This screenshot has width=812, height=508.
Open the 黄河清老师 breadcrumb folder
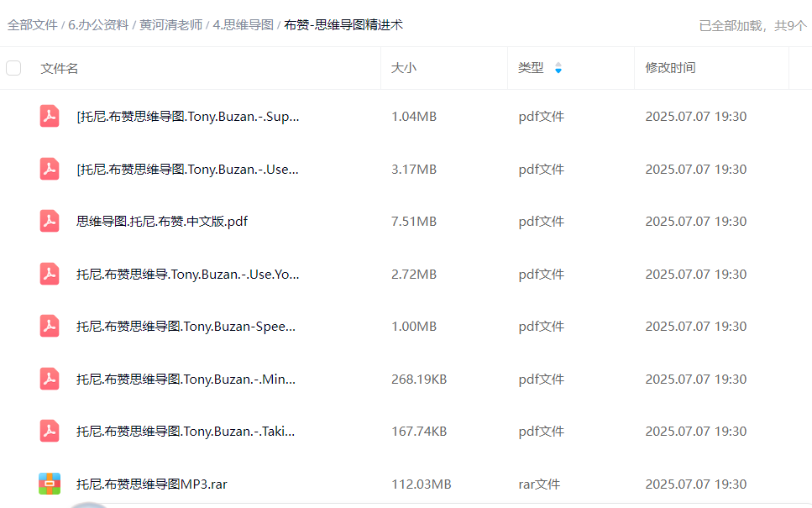click(x=170, y=25)
